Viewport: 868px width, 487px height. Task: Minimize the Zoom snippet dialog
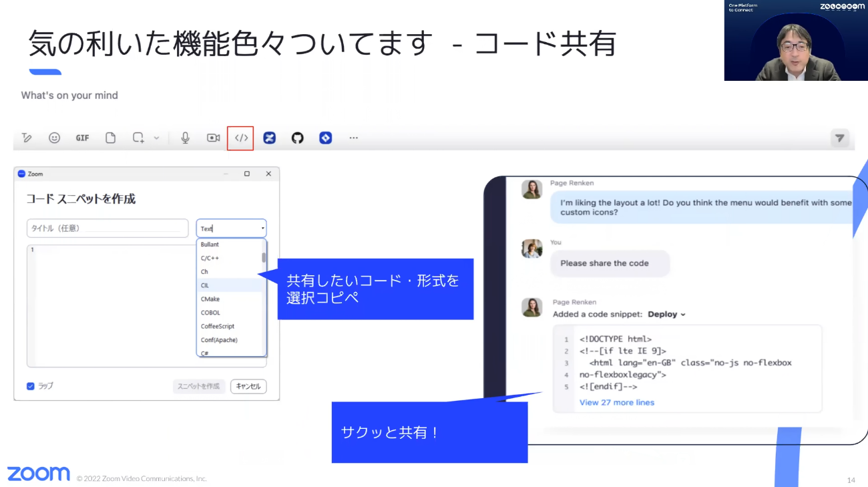point(226,174)
